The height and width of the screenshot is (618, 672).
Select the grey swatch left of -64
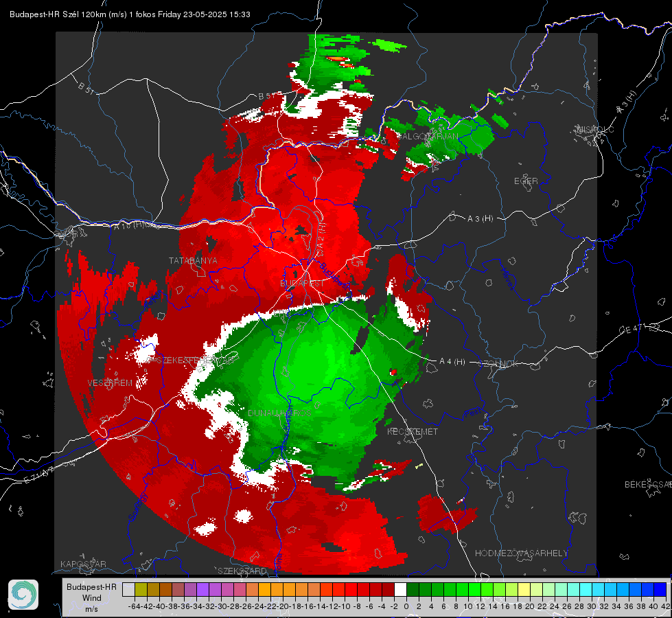pyautogui.click(x=128, y=590)
